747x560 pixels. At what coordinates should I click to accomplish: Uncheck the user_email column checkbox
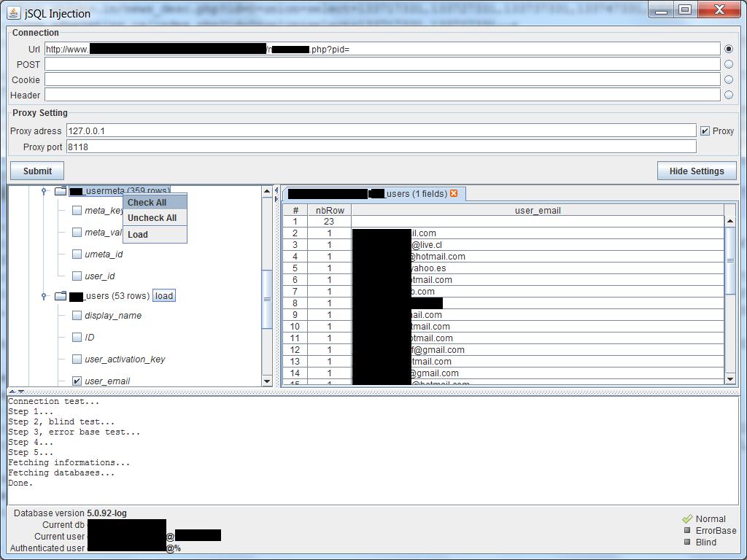[x=77, y=380]
